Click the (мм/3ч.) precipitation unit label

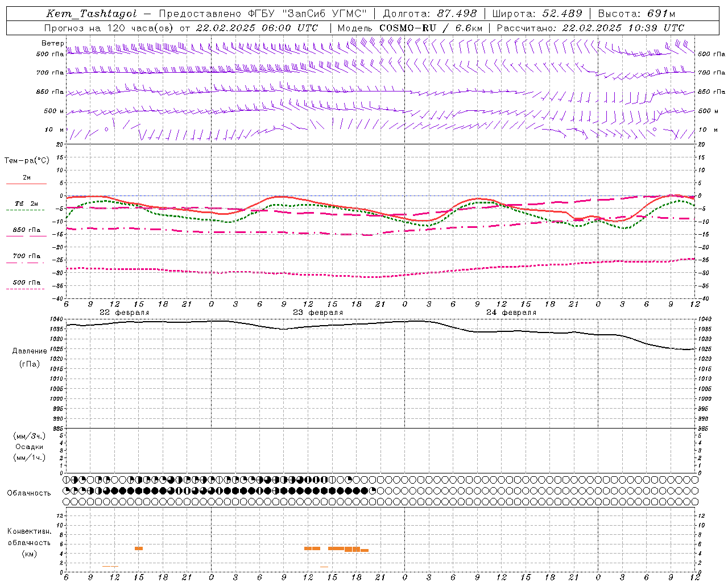click(x=30, y=436)
